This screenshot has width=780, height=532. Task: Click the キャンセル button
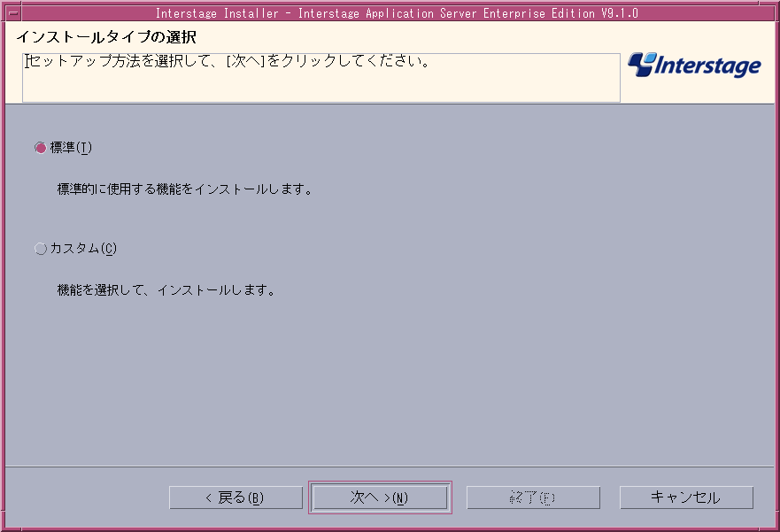686,497
